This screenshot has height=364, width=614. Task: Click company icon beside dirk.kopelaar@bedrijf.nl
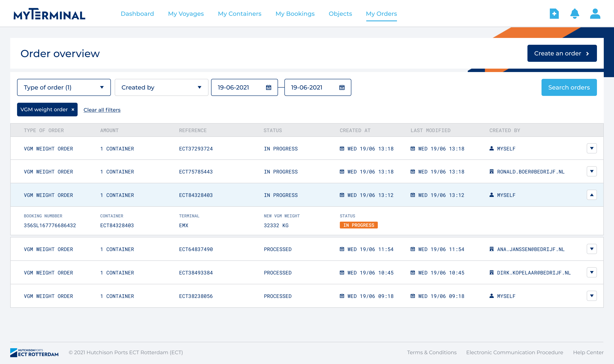pos(491,272)
